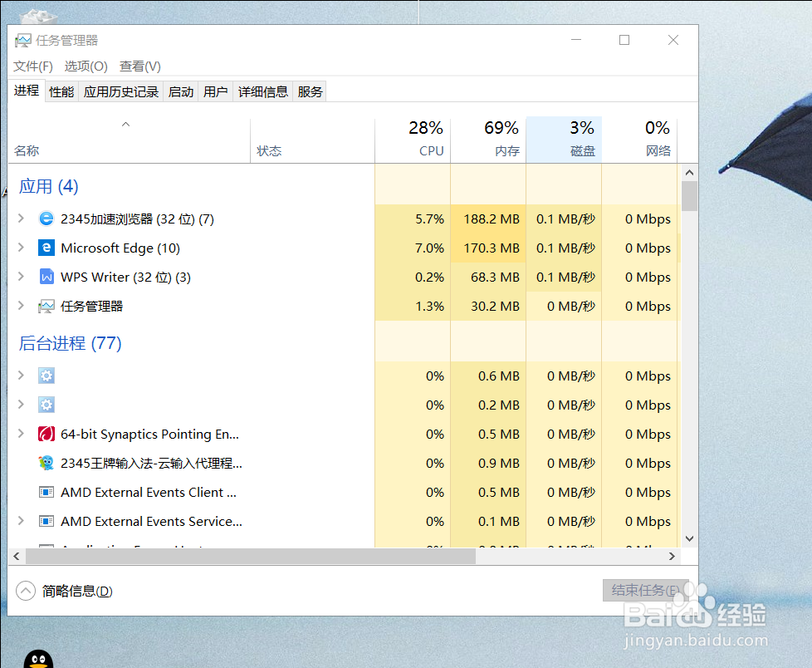Click the 后台进程 (77) group header
Screen dimensions: 812x668
pyautogui.click(x=71, y=343)
